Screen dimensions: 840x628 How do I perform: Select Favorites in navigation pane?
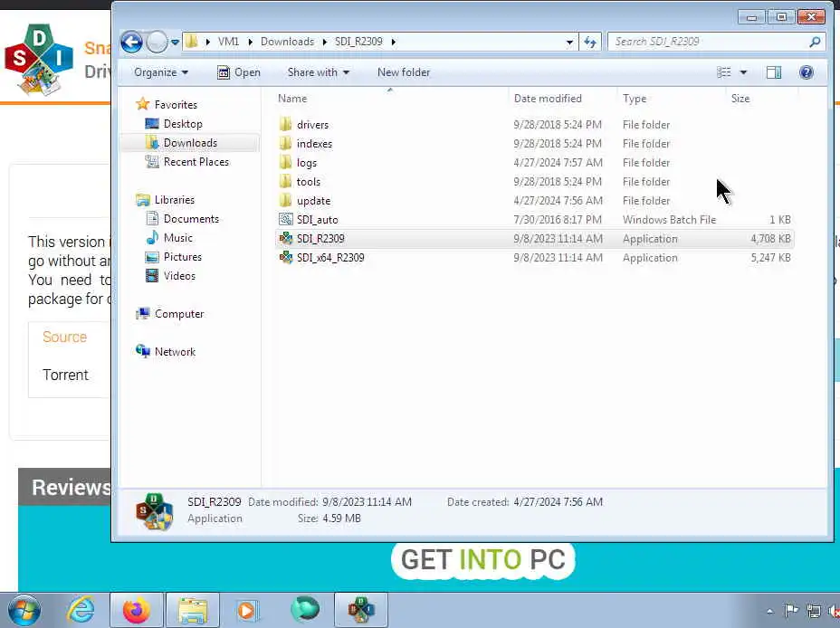[176, 104]
